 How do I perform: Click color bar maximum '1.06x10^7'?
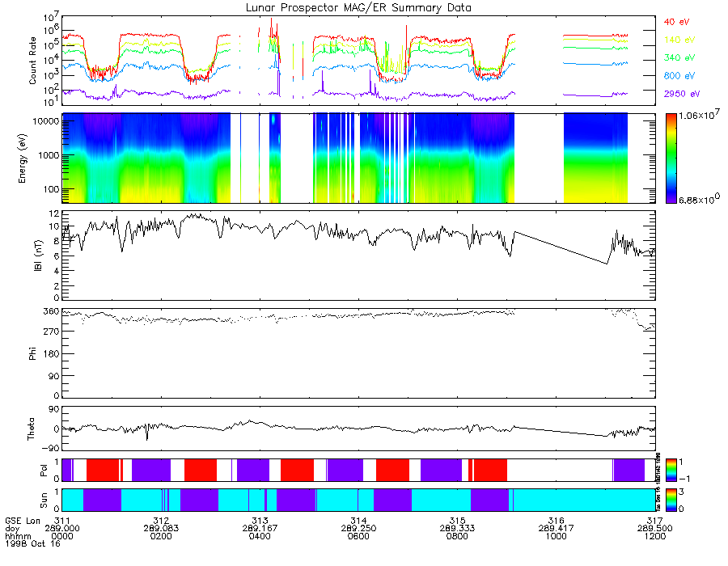(x=699, y=115)
